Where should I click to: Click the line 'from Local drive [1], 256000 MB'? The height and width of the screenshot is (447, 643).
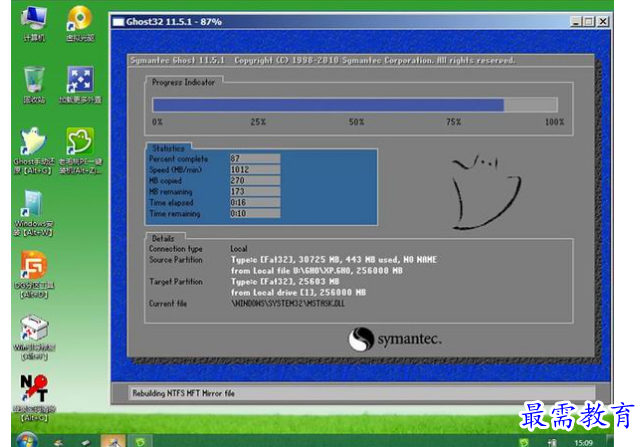[x=299, y=293]
